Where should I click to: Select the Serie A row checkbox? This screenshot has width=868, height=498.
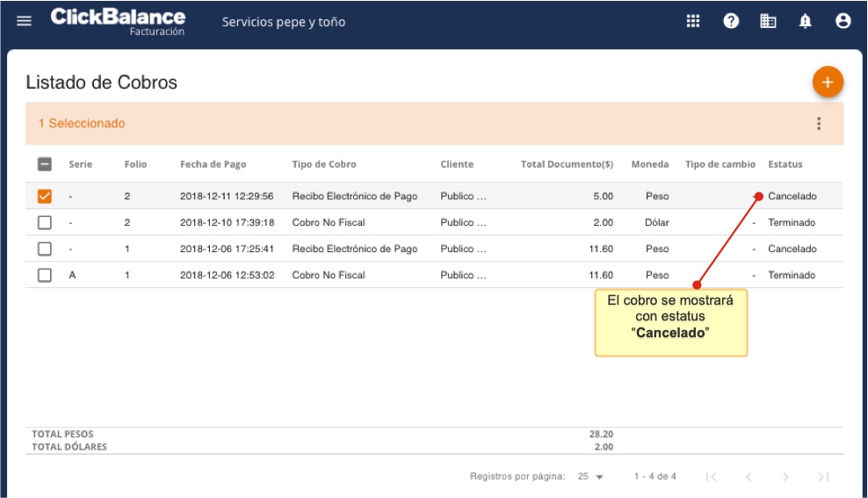(x=45, y=276)
